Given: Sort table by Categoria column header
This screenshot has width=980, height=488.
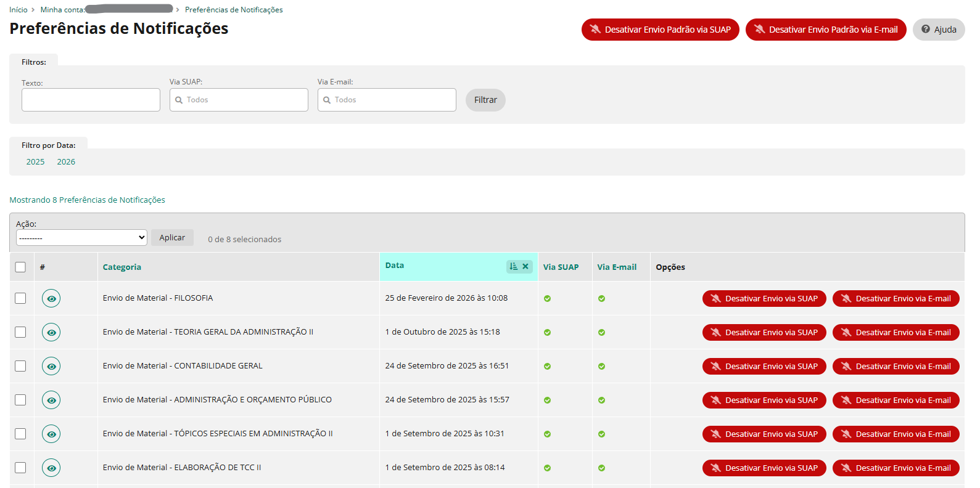Looking at the screenshot, I should [122, 267].
